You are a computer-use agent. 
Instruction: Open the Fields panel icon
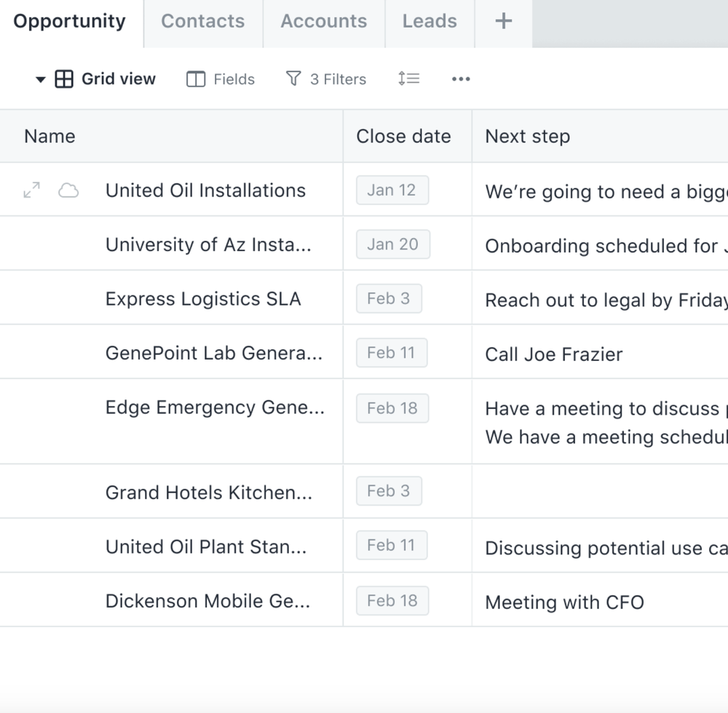(x=197, y=79)
